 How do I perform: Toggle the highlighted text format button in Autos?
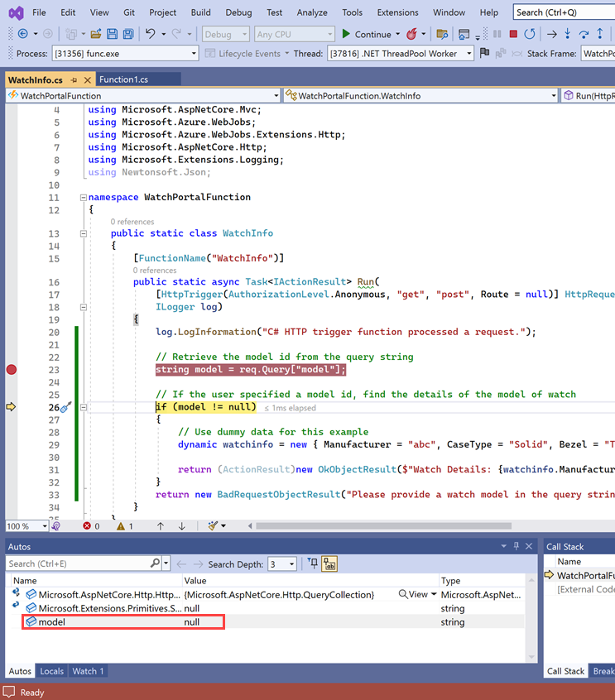(x=329, y=563)
